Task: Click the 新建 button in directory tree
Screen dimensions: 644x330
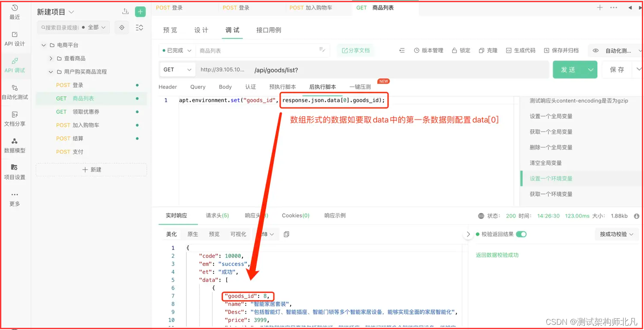Action: pos(91,170)
